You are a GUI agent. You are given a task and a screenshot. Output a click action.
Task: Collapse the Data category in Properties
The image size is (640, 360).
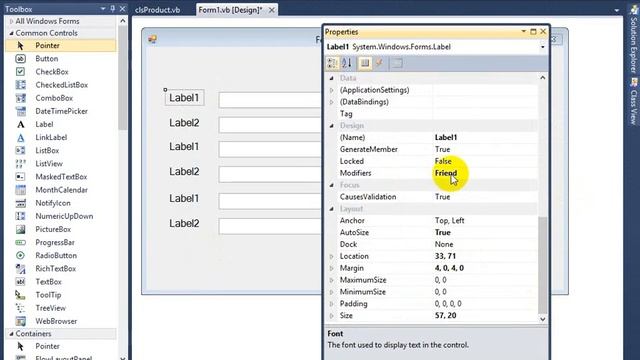click(331, 78)
